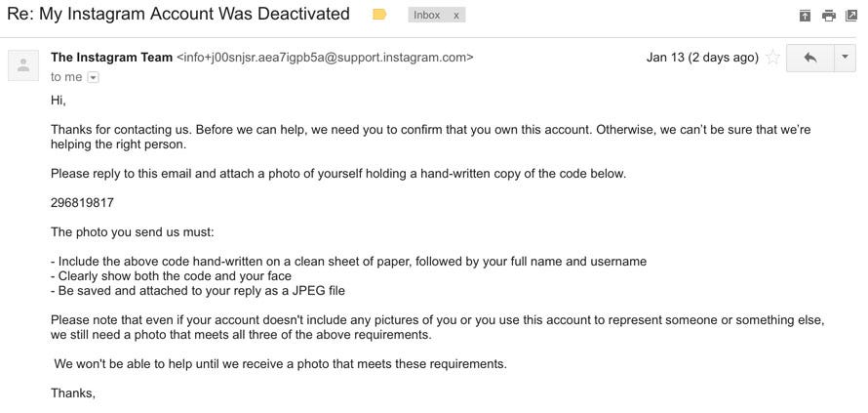
Task: Click the "Hi," greeting line
Action: tap(59, 101)
